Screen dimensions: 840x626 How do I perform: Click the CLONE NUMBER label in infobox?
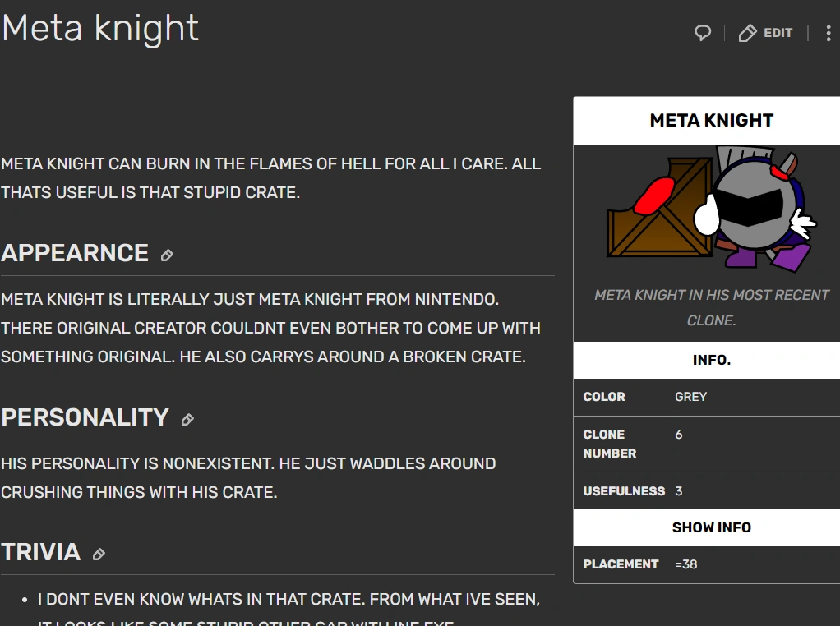point(609,444)
